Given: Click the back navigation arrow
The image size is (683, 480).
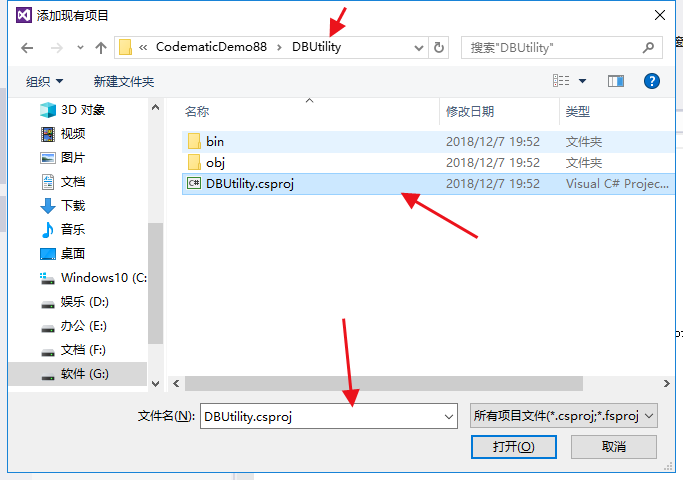Looking at the screenshot, I should coord(27,48).
